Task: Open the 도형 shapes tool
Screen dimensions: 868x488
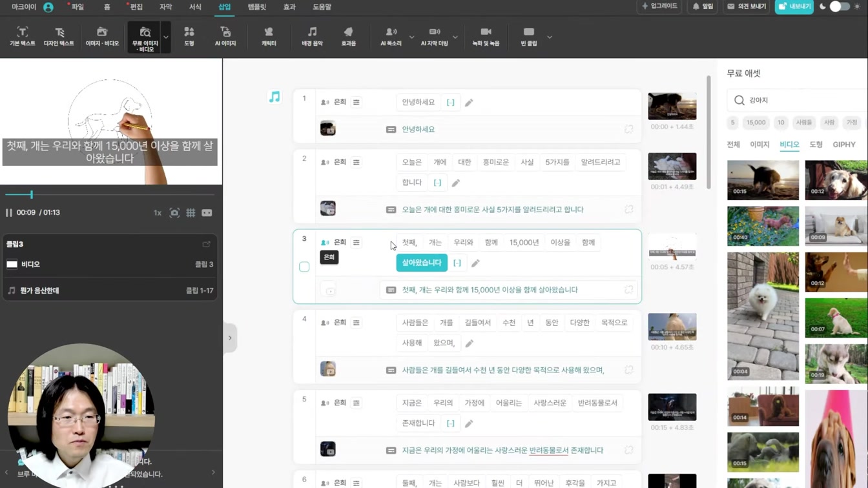Action: [x=189, y=37]
